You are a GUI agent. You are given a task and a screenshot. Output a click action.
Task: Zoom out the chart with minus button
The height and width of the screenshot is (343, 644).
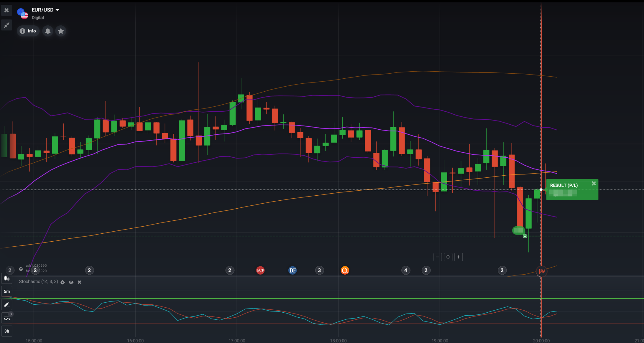438,257
